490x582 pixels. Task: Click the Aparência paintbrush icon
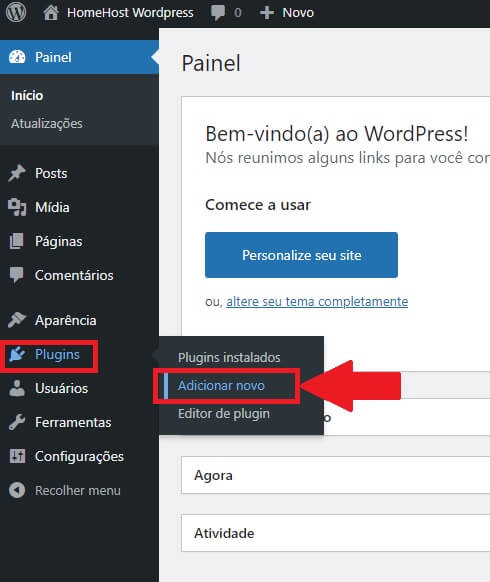(x=17, y=320)
